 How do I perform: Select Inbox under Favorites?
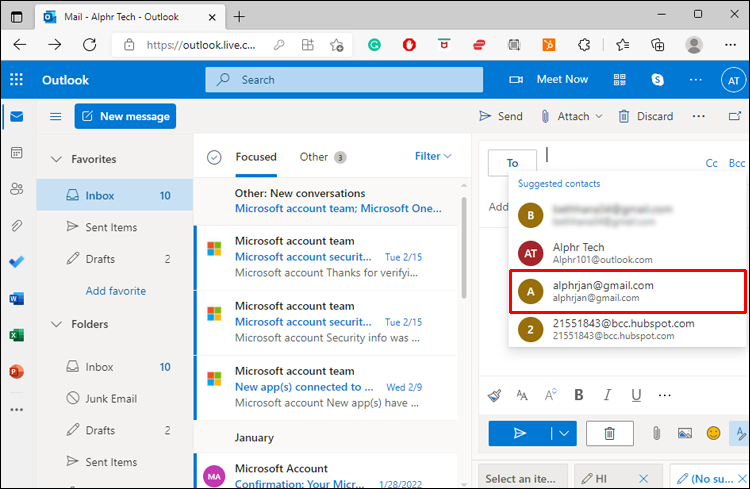(x=115, y=195)
